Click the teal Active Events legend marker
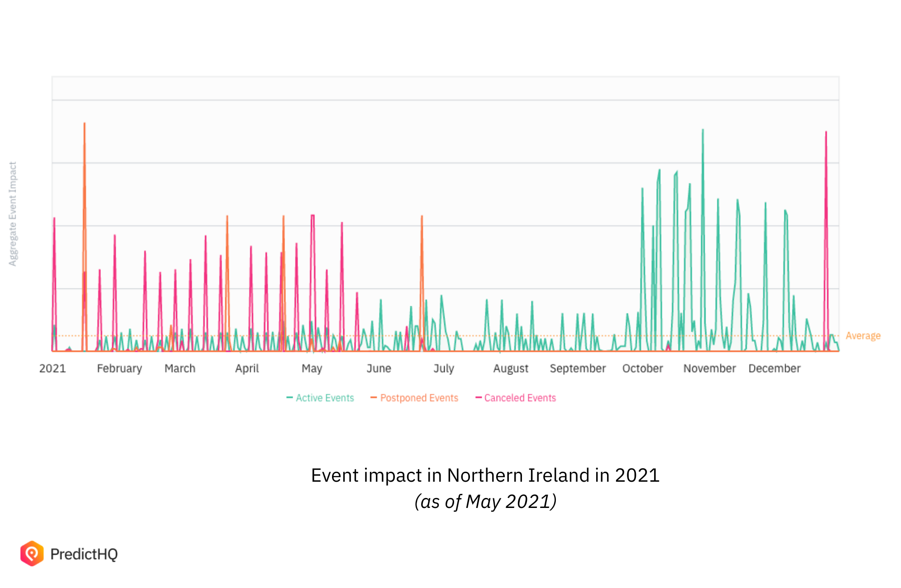This screenshot has height=588, width=901. tap(289, 398)
